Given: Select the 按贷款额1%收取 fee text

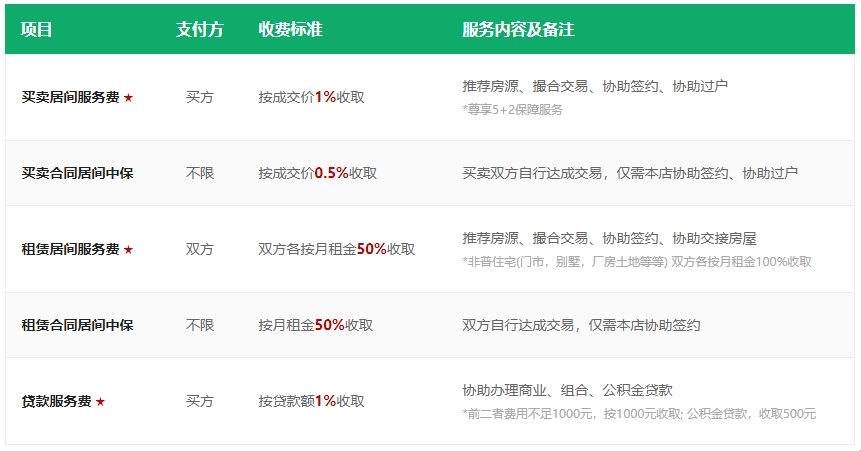Looking at the screenshot, I should pyautogui.click(x=311, y=401).
